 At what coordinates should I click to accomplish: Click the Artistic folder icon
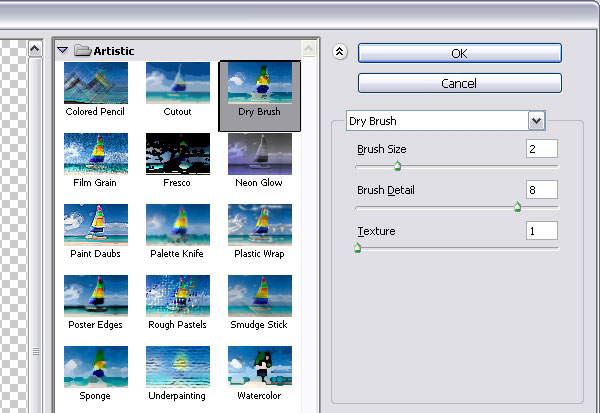82,50
